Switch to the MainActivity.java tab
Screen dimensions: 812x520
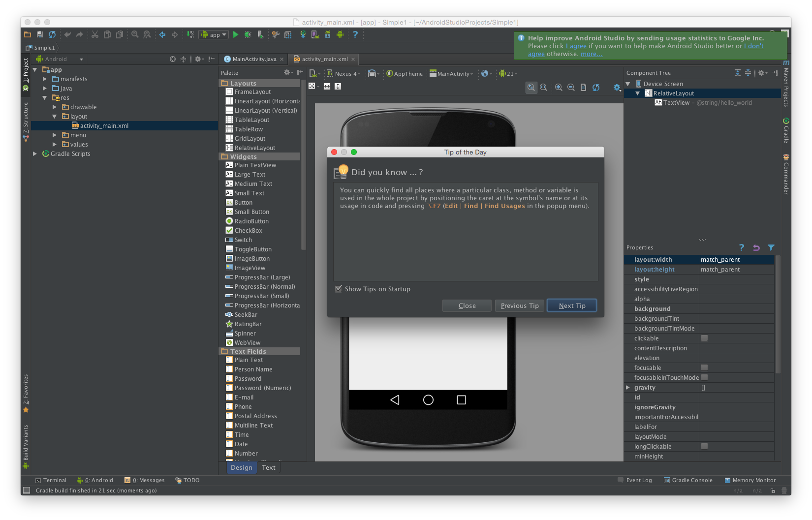coord(254,59)
